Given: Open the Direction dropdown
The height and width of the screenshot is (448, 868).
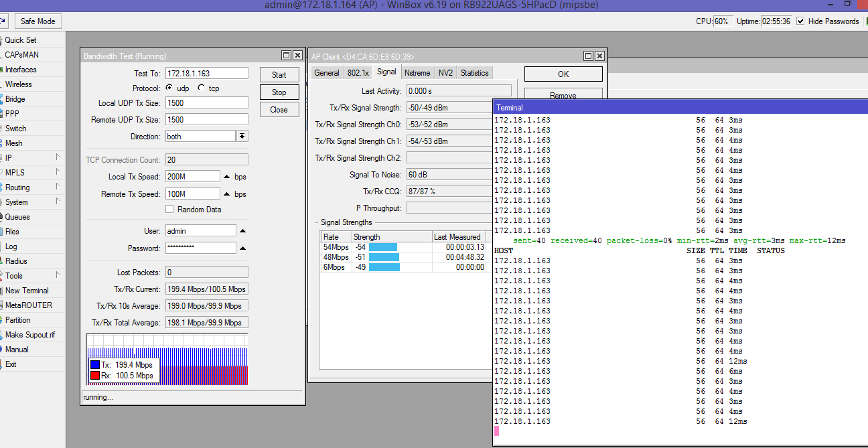Looking at the screenshot, I should (242, 137).
